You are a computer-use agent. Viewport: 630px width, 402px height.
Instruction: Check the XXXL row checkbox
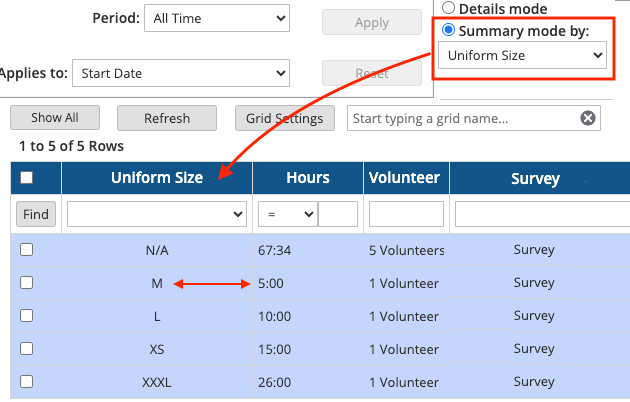[27, 382]
